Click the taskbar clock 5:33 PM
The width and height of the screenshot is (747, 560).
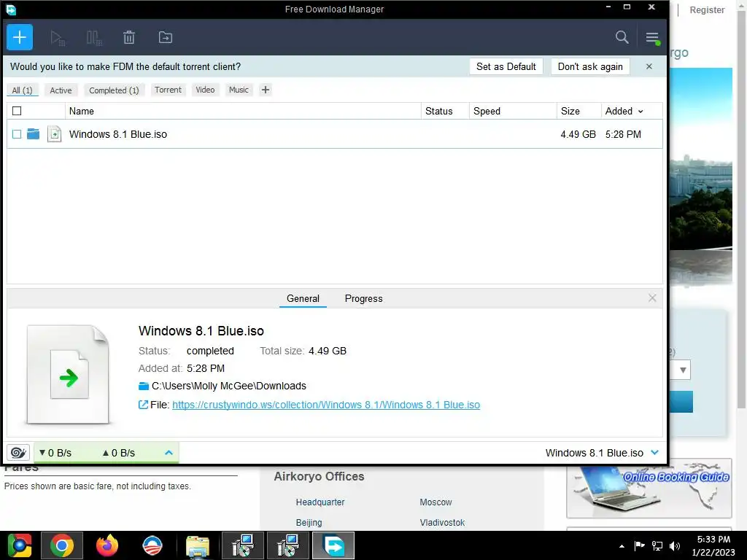pos(713,540)
